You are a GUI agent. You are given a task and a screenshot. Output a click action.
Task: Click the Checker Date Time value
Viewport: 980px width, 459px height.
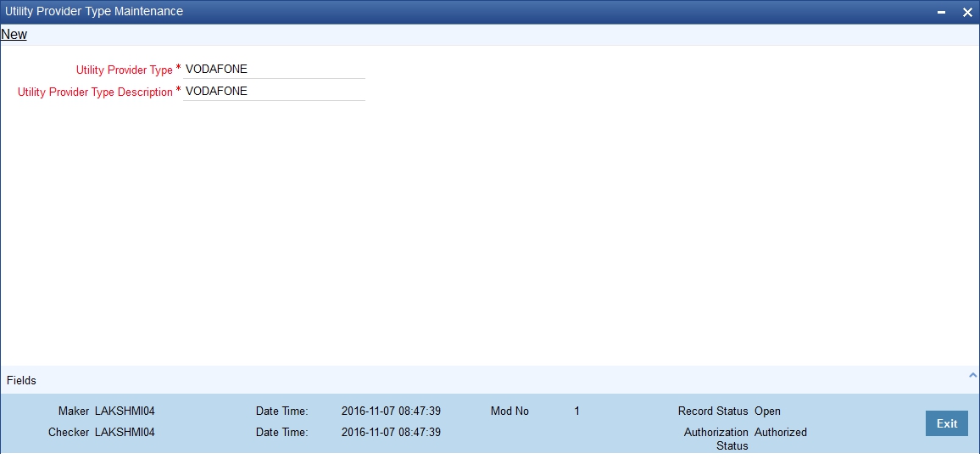click(x=392, y=432)
